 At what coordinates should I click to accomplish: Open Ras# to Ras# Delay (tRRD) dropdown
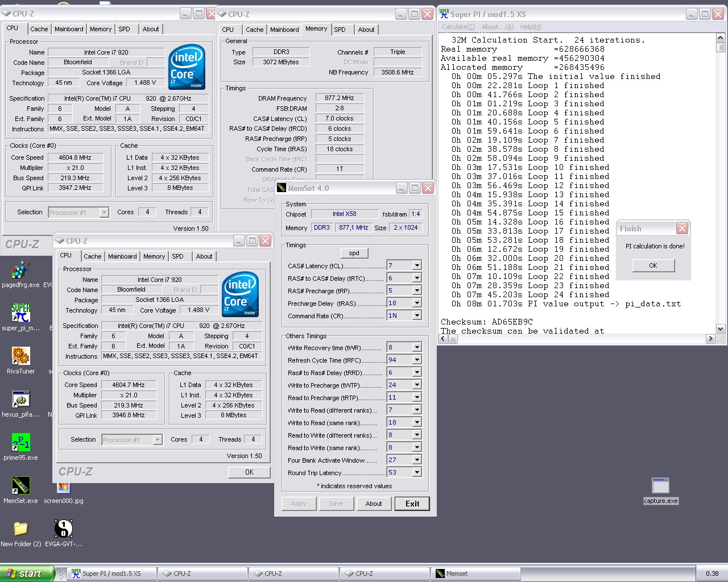(417, 372)
